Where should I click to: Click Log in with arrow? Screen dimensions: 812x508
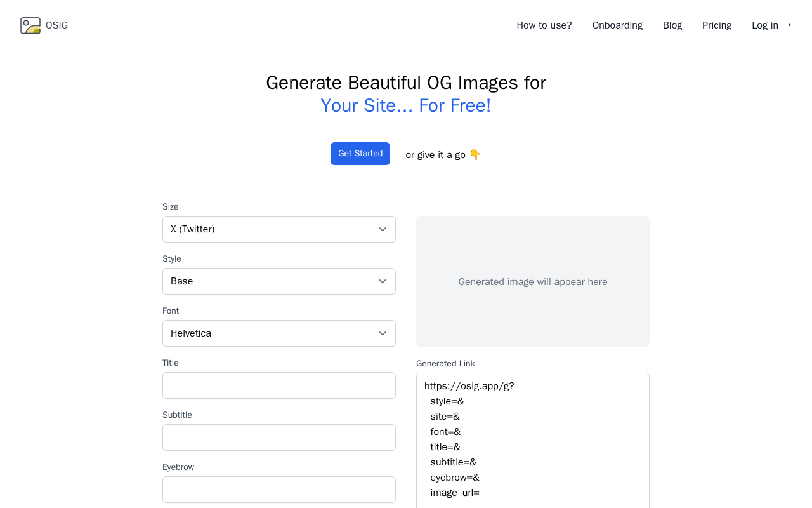pyautogui.click(x=771, y=25)
